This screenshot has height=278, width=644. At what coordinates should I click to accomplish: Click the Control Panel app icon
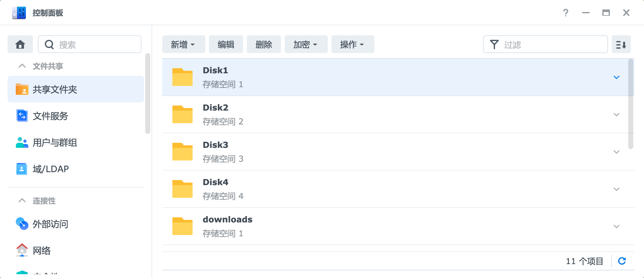point(19,13)
